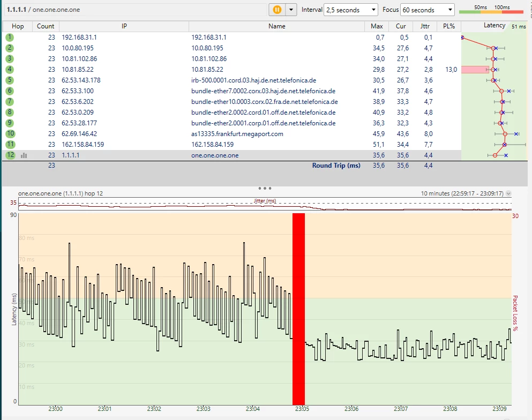This screenshot has height=420, width=532.
Task: Open the Interval 2,5 seconds dropdown
Action: [351, 10]
